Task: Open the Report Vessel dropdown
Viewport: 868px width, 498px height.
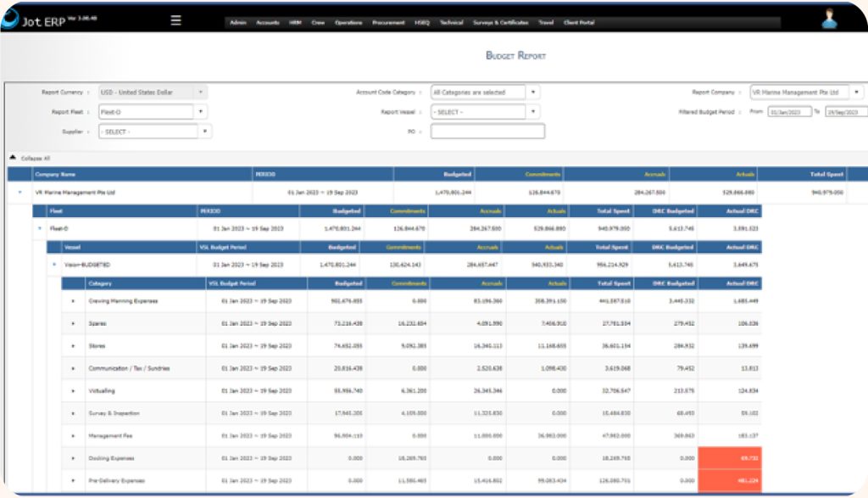Action: coord(485,112)
